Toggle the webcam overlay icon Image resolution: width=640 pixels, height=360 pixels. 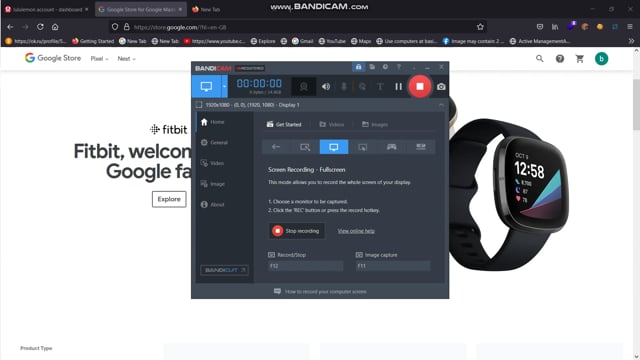(x=303, y=87)
